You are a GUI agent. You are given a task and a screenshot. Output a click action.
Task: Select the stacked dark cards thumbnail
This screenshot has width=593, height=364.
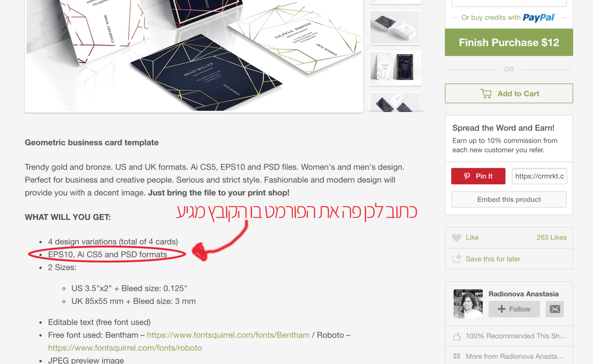click(395, 27)
